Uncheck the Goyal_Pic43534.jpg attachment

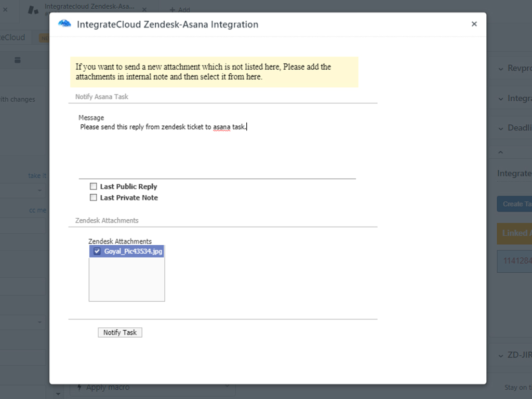click(96, 251)
